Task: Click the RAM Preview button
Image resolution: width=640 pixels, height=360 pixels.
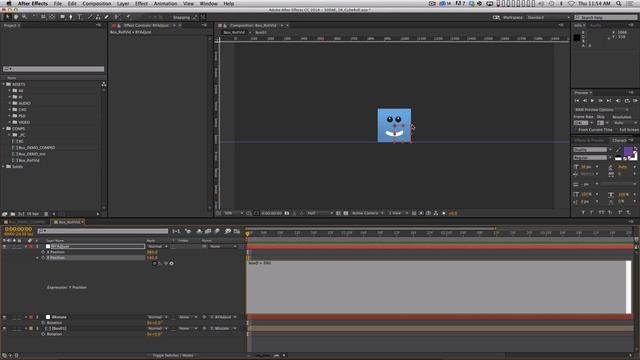Action: point(635,100)
